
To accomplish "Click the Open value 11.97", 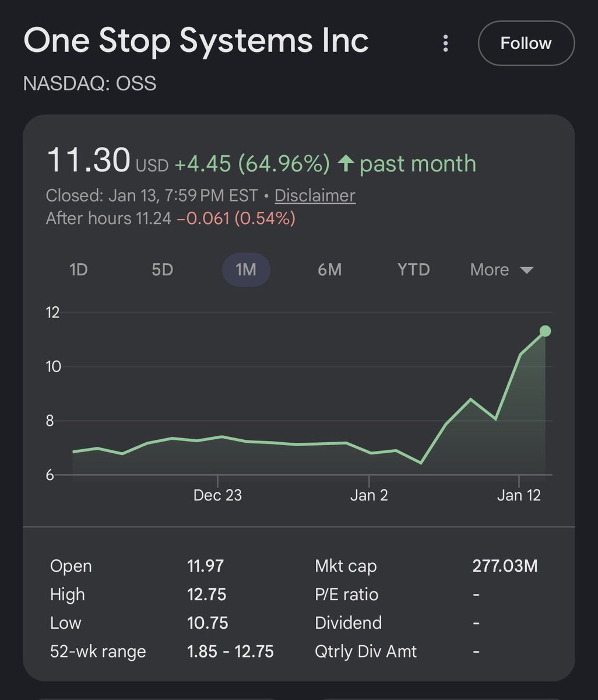I will [x=206, y=566].
